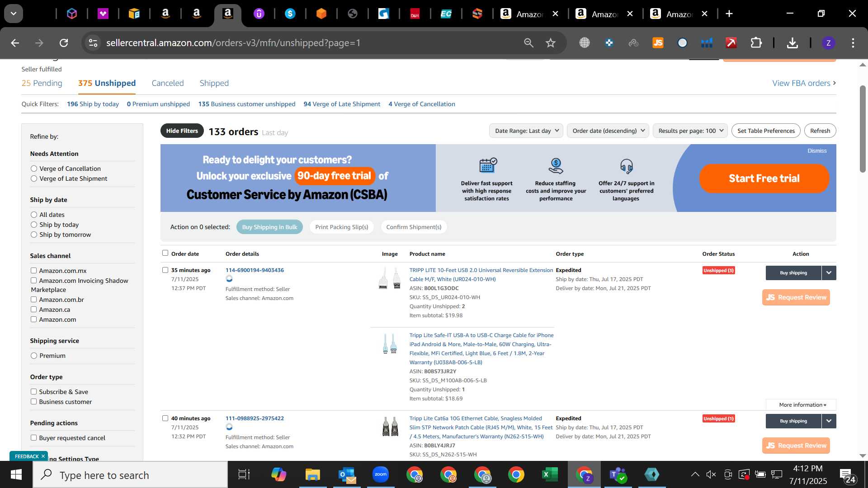Reload the Seller Central page
Viewport: 868px width, 488px height.
[x=64, y=43]
